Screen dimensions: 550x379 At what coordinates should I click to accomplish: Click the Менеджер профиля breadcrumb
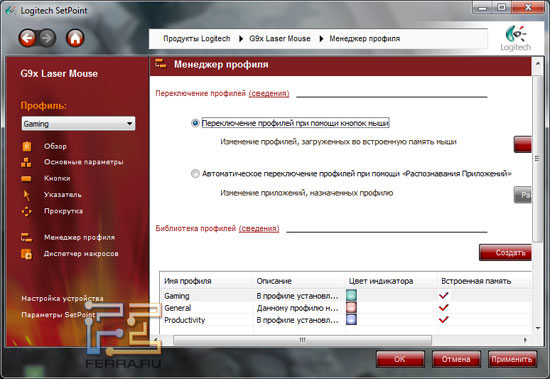click(x=365, y=39)
